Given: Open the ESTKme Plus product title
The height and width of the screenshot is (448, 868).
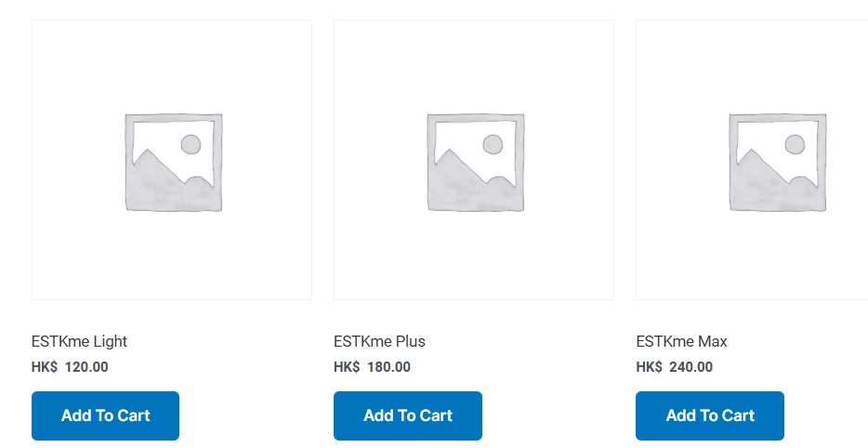Looking at the screenshot, I should [x=379, y=341].
